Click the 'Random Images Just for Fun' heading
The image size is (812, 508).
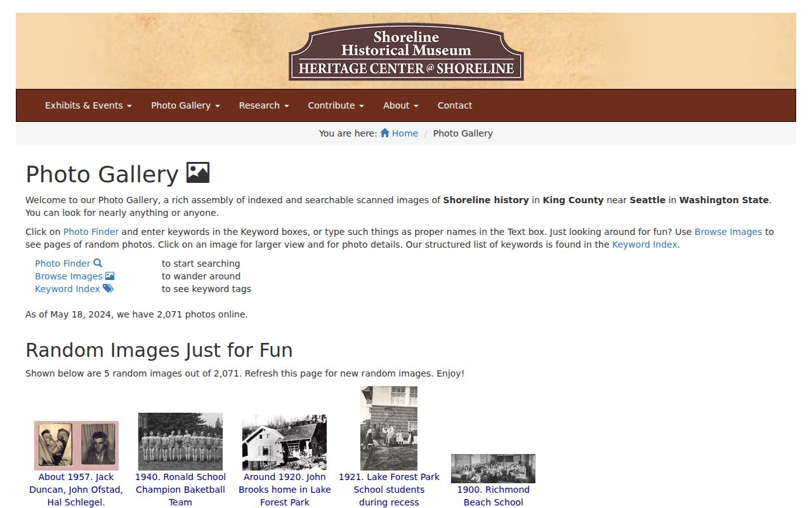pyautogui.click(x=159, y=351)
